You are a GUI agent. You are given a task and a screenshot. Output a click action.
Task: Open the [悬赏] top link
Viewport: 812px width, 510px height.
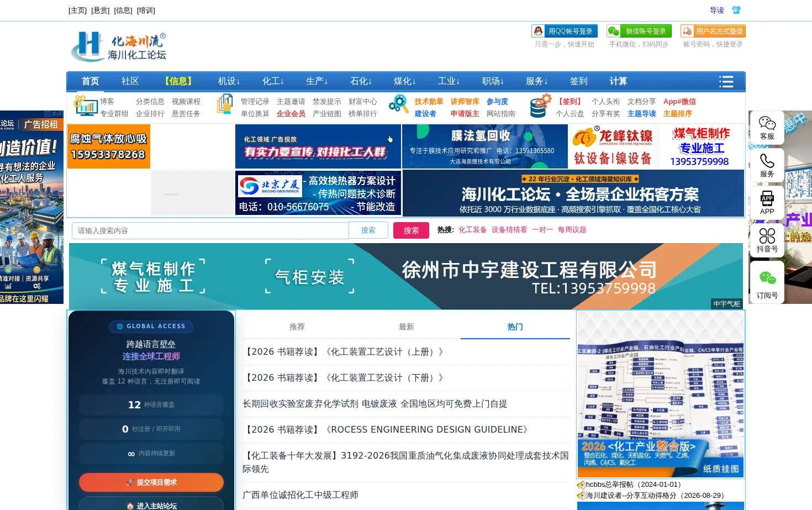100,10
